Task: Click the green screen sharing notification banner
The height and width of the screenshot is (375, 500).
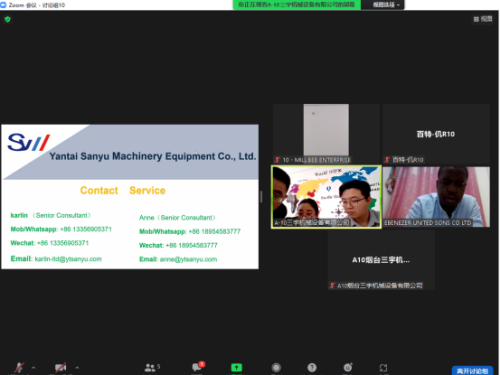Action: [x=297, y=5]
